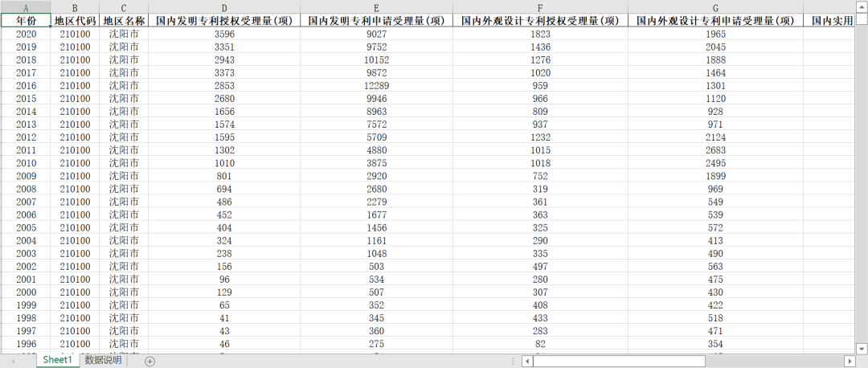Select column A header
The image size is (868, 368).
[x=26, y=8]
